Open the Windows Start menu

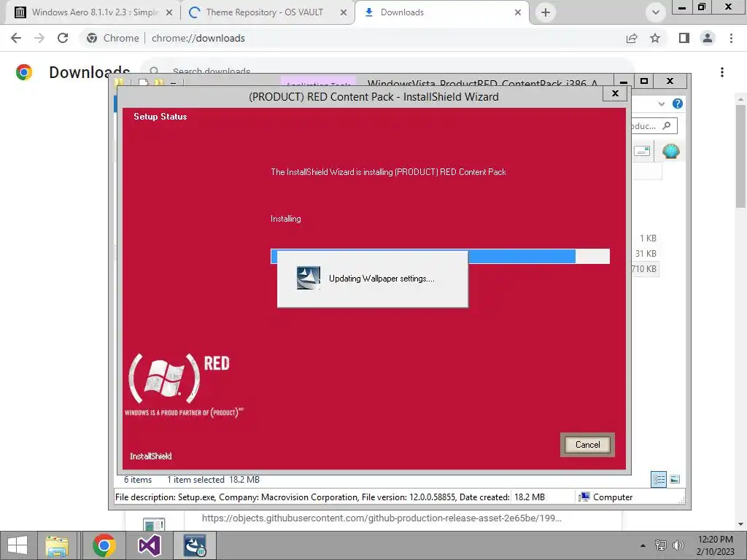[x=18, y=545]
